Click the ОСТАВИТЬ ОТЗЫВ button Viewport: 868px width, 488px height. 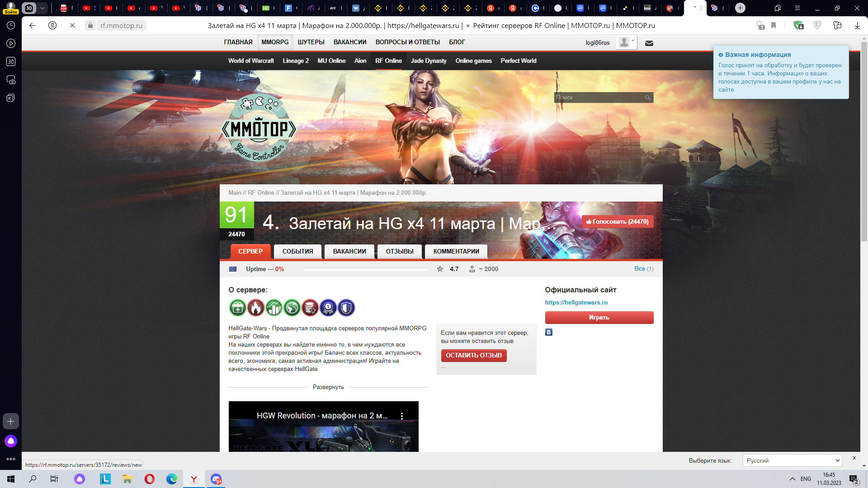[474, 356]
